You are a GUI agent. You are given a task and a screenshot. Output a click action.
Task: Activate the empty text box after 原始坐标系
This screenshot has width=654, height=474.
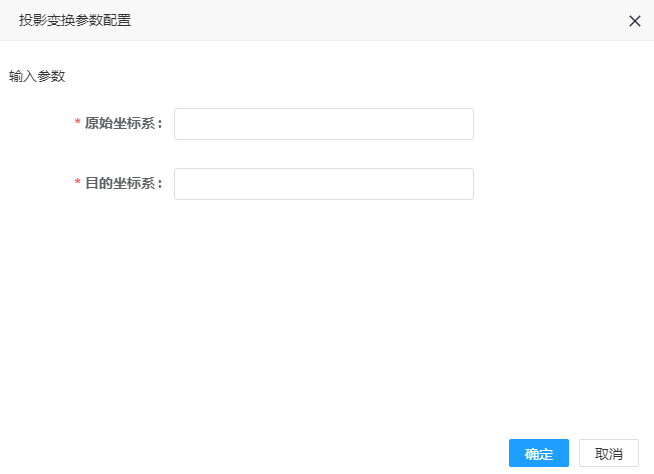tap(324, 124)
